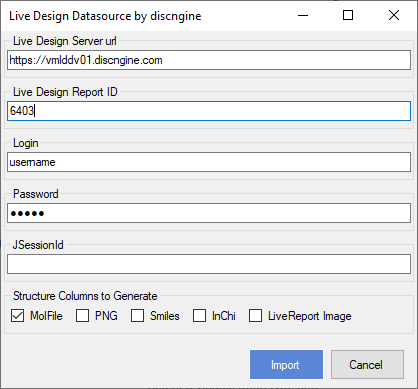Click the 'Live Design Report ID' label
This screenshot has width=418, height=389.
point(65,92)
